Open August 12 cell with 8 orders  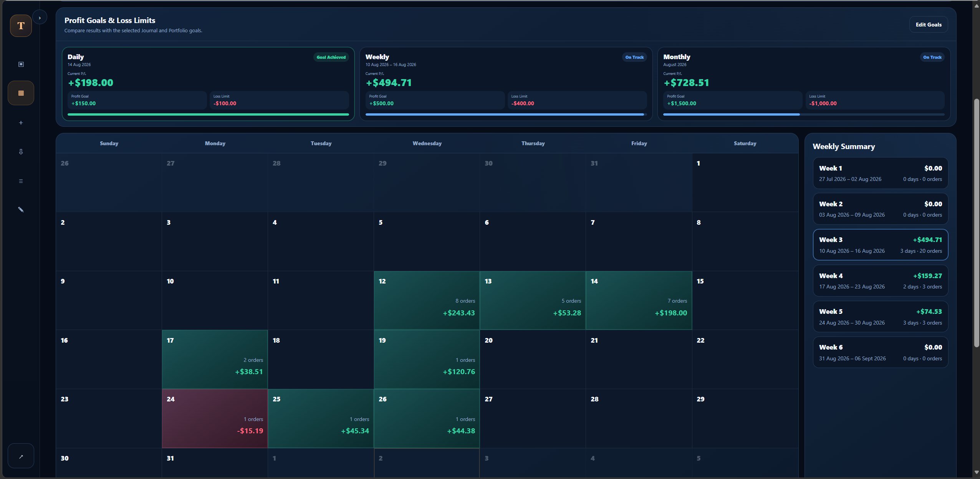[x=427, y=300]
